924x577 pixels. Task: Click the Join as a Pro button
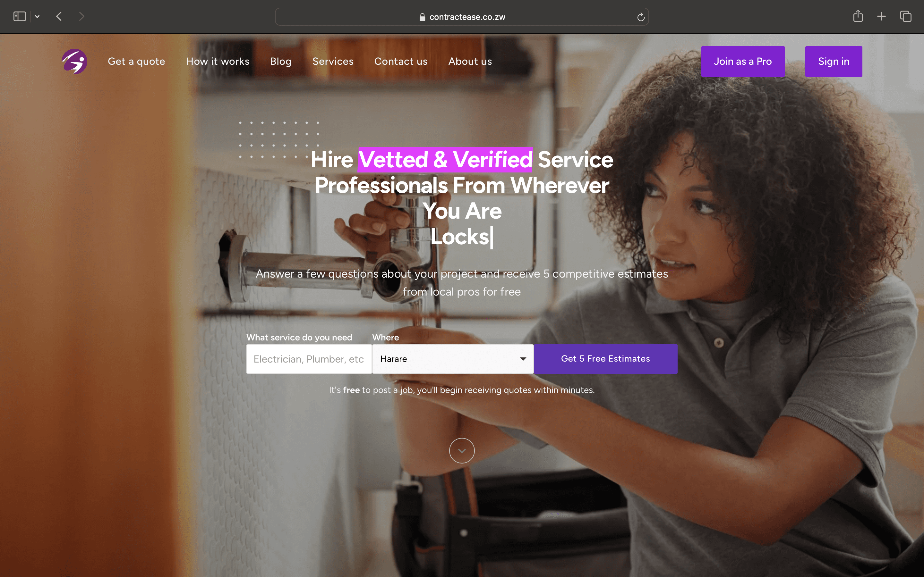pyautogui.click(x=743, y=62)
